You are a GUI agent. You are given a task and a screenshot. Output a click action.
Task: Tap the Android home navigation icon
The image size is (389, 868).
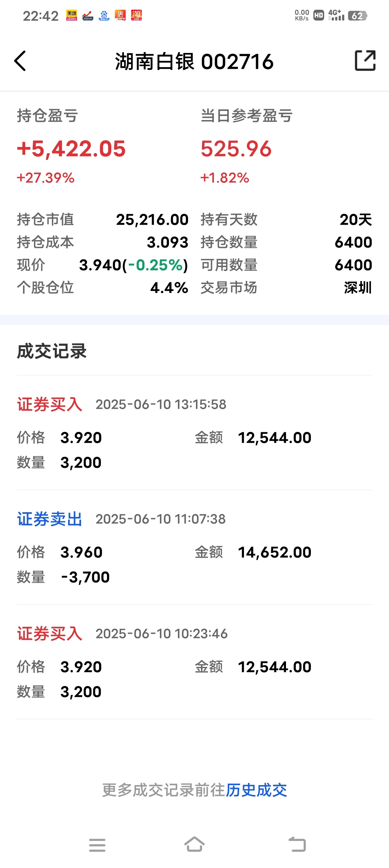pos(194,844)
